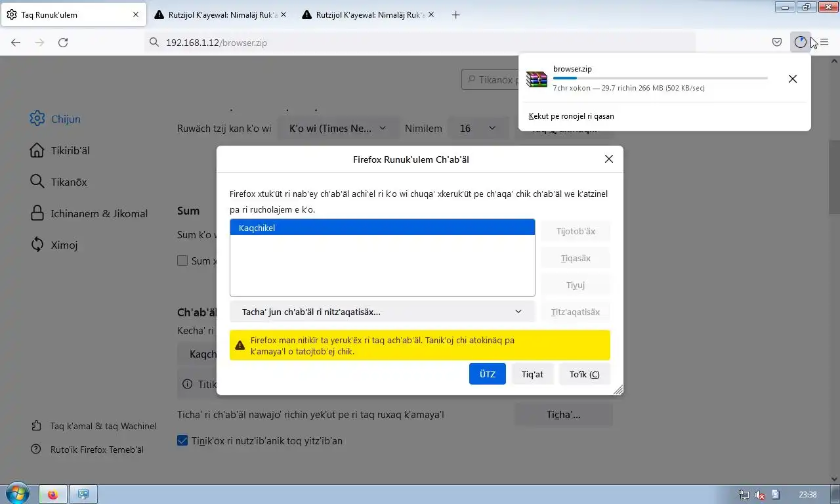Image resolution: width=840 pixels, height=504 pixels.
Task: Open Ximoj sync settings category
Action: coord(54,245)
